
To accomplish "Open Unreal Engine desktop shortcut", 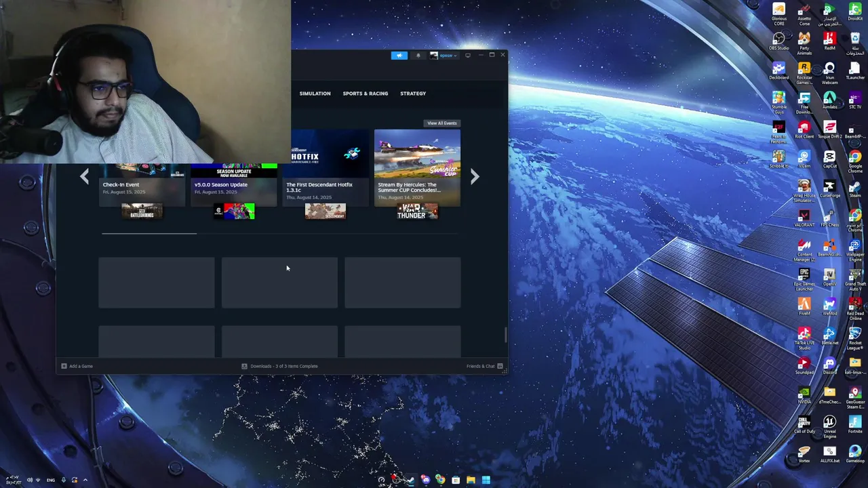I will click(x=829, y=426).
